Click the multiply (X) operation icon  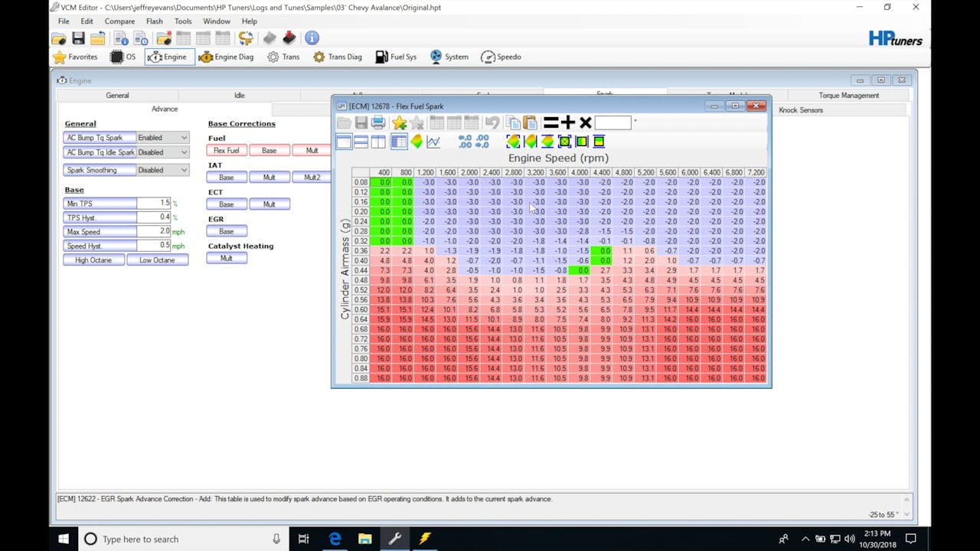tap(586, 122)
